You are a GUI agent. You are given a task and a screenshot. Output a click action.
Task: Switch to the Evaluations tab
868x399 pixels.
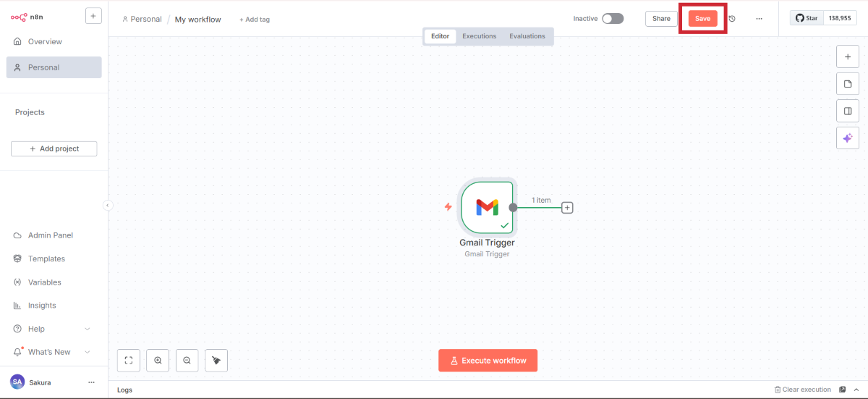pyautogui.click(x=527, y=36)
